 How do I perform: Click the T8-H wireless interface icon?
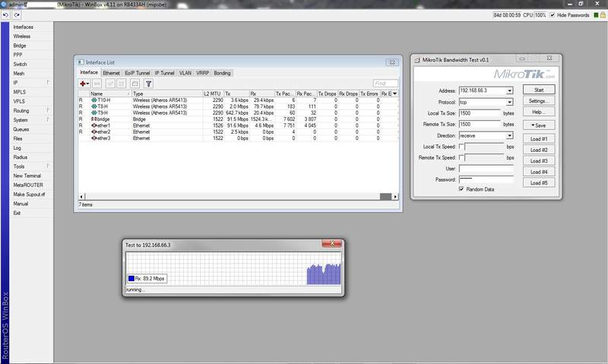[93, 106]
